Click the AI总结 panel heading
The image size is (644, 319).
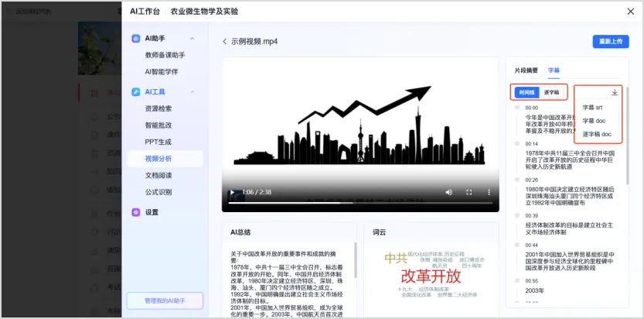point(240,232)
